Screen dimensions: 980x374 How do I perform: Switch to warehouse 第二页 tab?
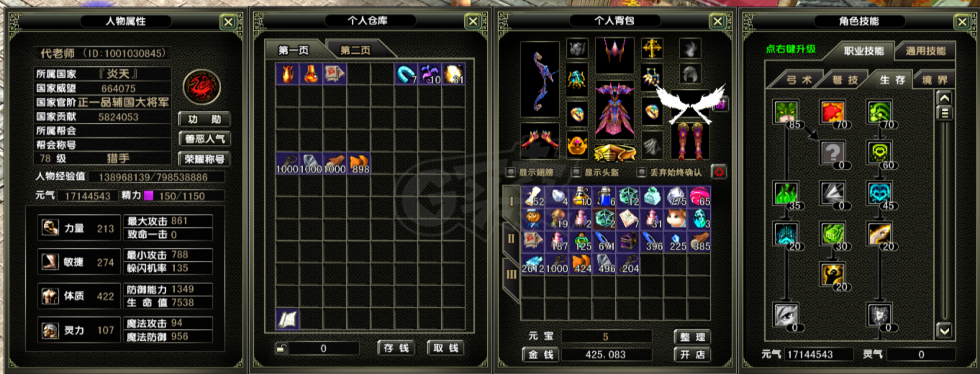(355, 50)
